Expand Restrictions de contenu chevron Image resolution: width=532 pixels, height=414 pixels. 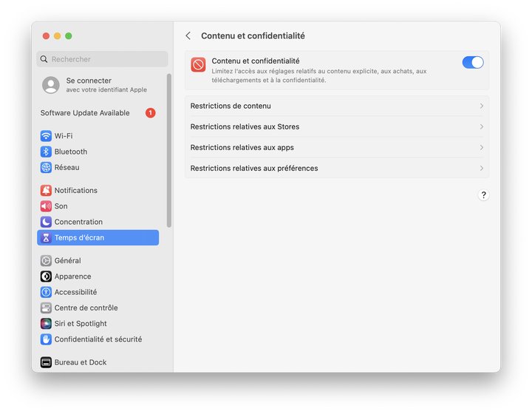point(481,106)
